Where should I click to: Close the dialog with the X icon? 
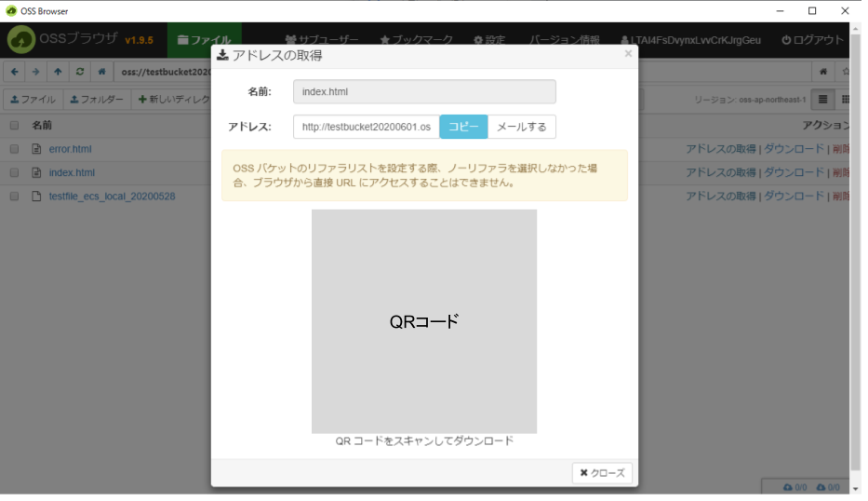(628, 54)
